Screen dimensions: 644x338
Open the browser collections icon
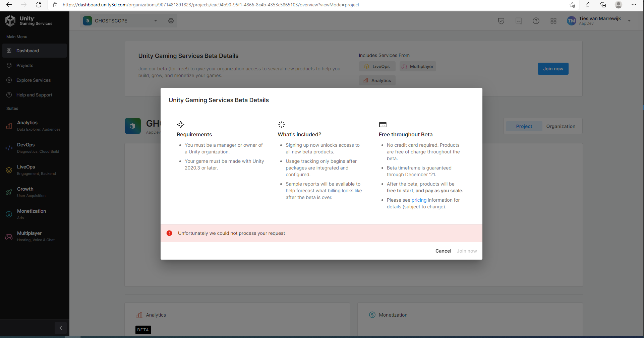coord(603,5)
